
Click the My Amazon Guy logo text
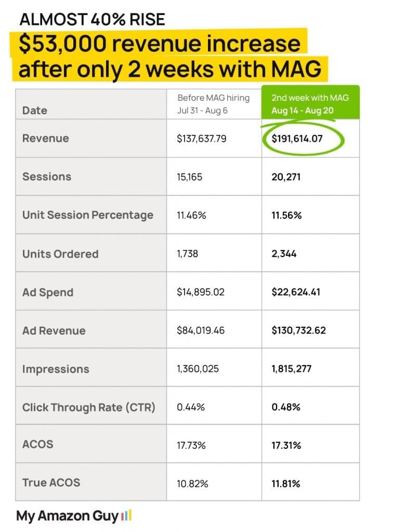68,516
